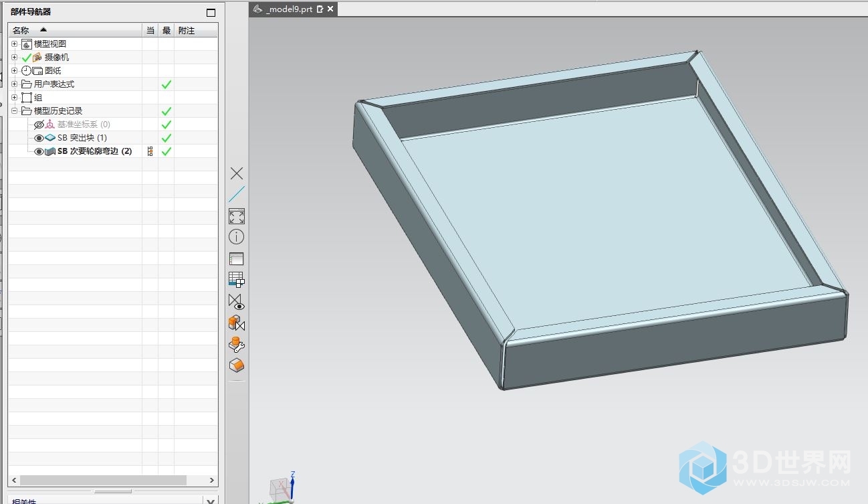
Task: Click the up-to-date check for 次要轮廓弯边
Action: tap(167, 151)
